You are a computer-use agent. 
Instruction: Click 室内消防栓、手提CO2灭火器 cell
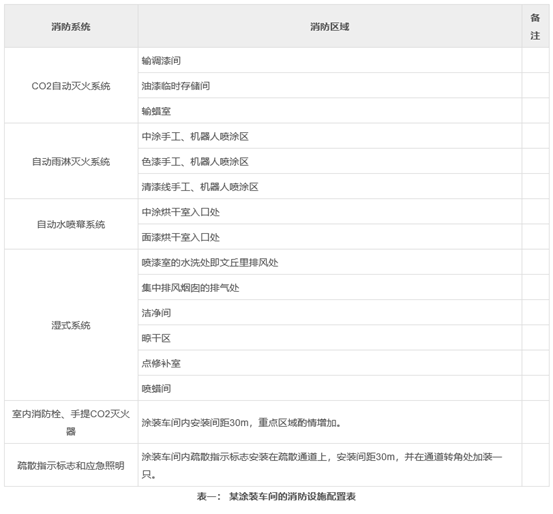pos(71,422)
